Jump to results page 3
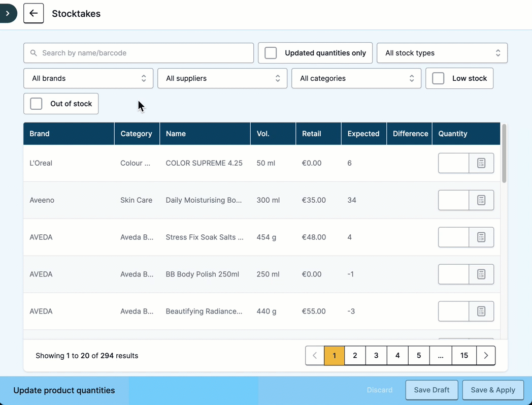The width and height of the screenshot is (532, 405). tap(376, 355)
